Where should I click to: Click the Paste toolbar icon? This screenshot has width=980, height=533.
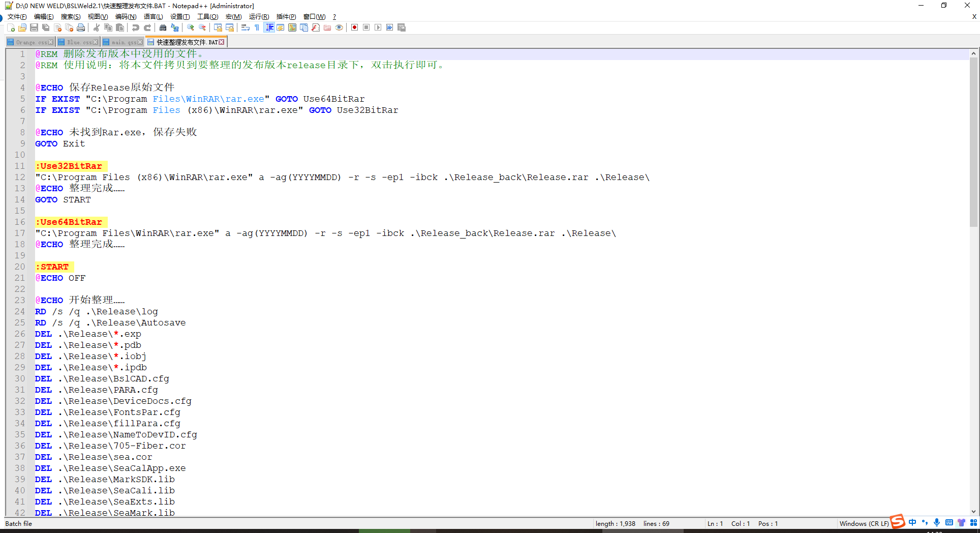click(x=119, y=27)
